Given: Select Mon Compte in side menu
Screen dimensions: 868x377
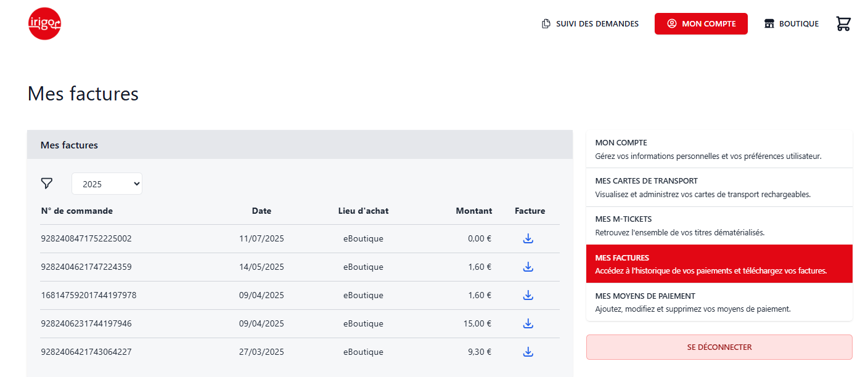Looking at the screenshot, I should pos(719,149).
